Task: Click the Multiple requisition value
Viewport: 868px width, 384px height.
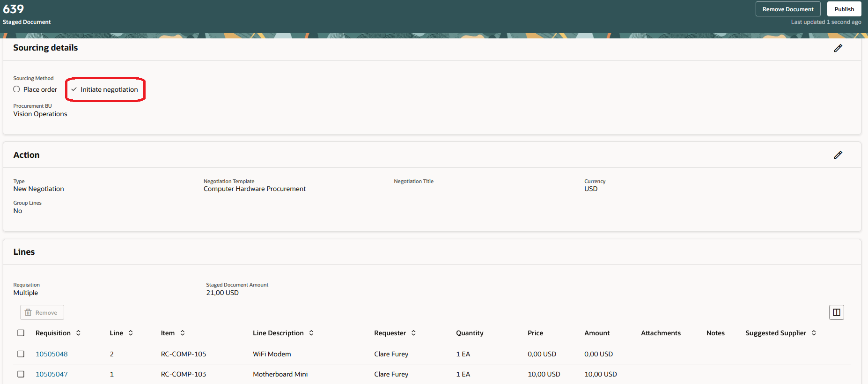Action: coord(26,293)
